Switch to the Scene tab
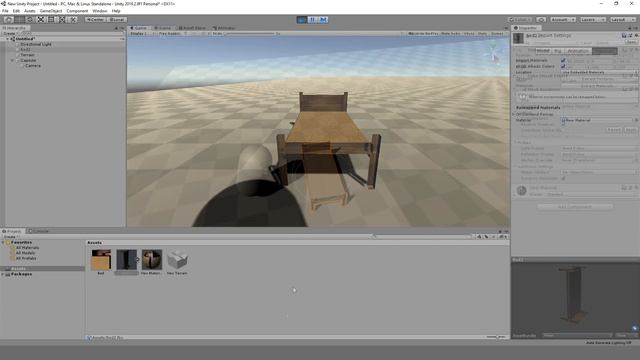 pos(162,28)
